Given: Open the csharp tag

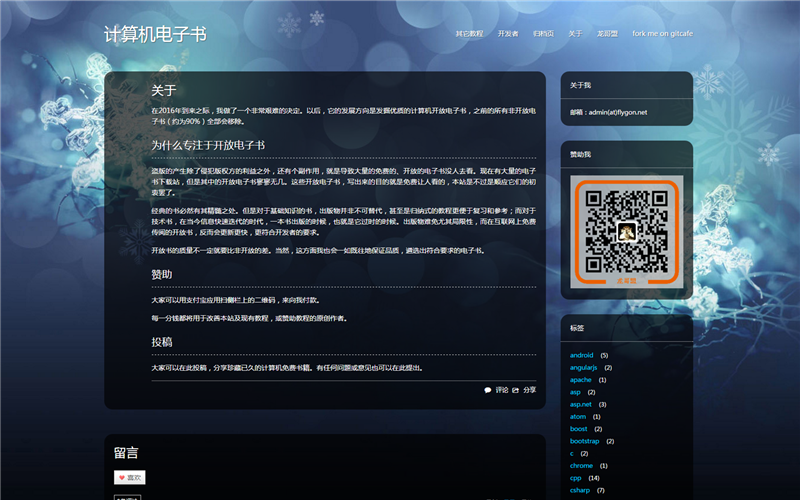Looking at the screenshot, I should tap(579, 490).
